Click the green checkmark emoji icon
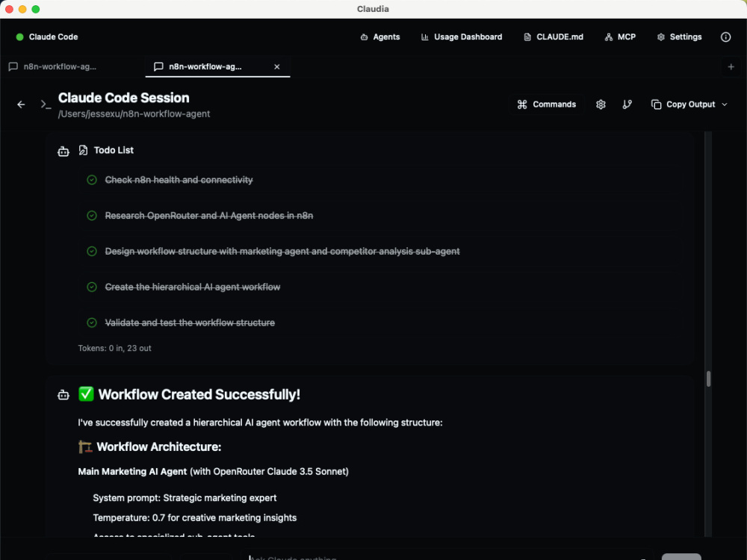 86,393
